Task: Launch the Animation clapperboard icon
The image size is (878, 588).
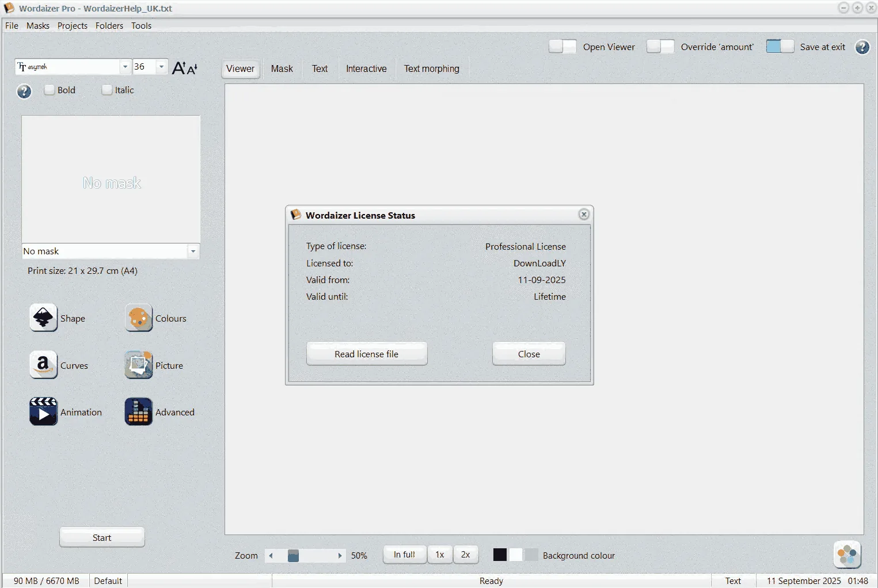Action: point(43,411)
